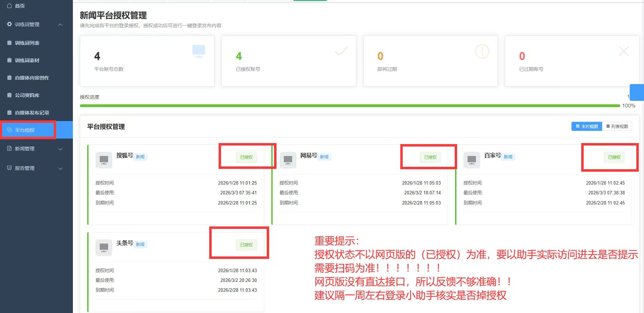644x313 pixels.
Task: Expand the 报告管理 submenu
Action: click(60, 169)
